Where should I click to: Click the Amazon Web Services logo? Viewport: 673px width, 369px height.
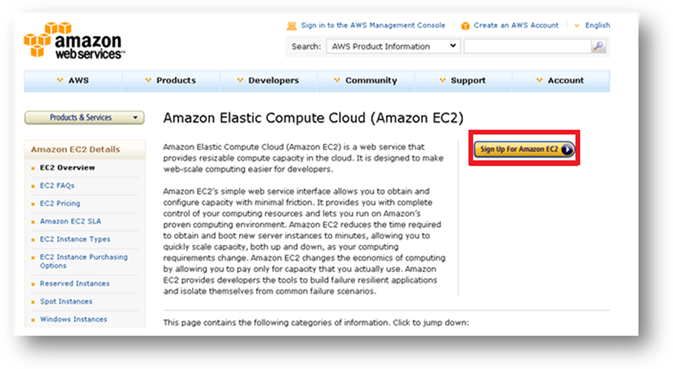tap(74, 41)
